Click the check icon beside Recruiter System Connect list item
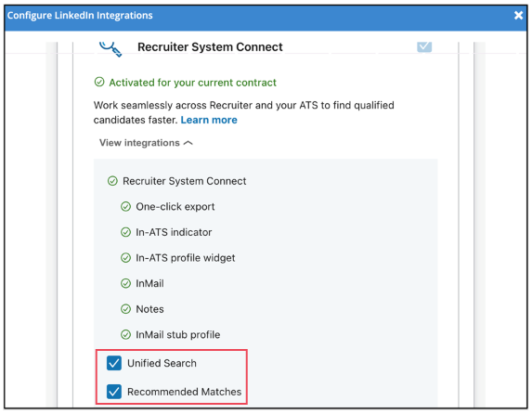532x414 pixels. [112, 181]
